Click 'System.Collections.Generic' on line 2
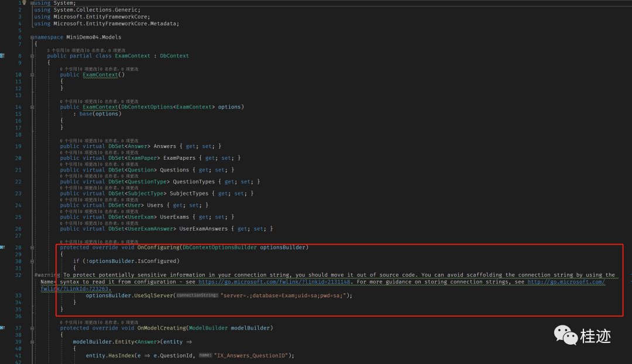The height and width of the screenshot is (364, 632). click(x=95, y=10)
